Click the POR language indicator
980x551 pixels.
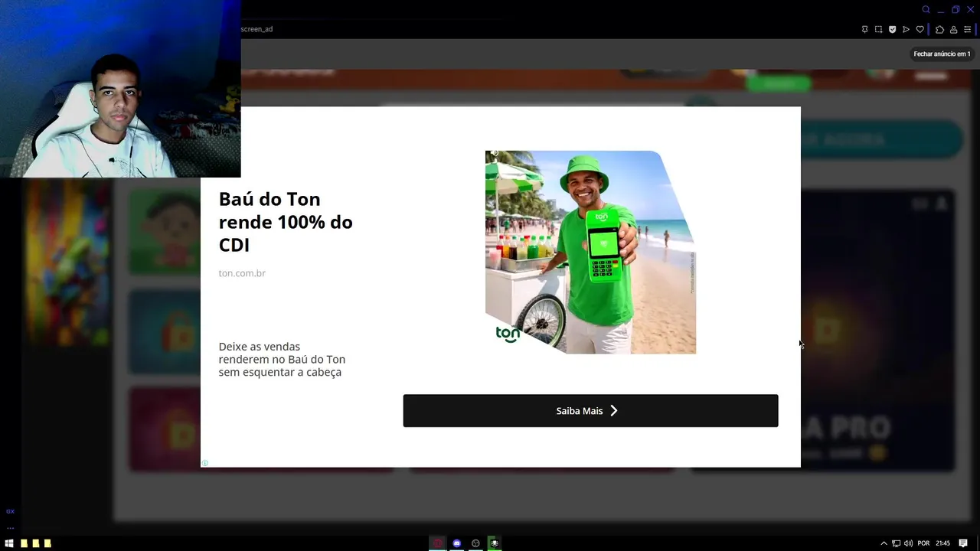tap(923, 543)
